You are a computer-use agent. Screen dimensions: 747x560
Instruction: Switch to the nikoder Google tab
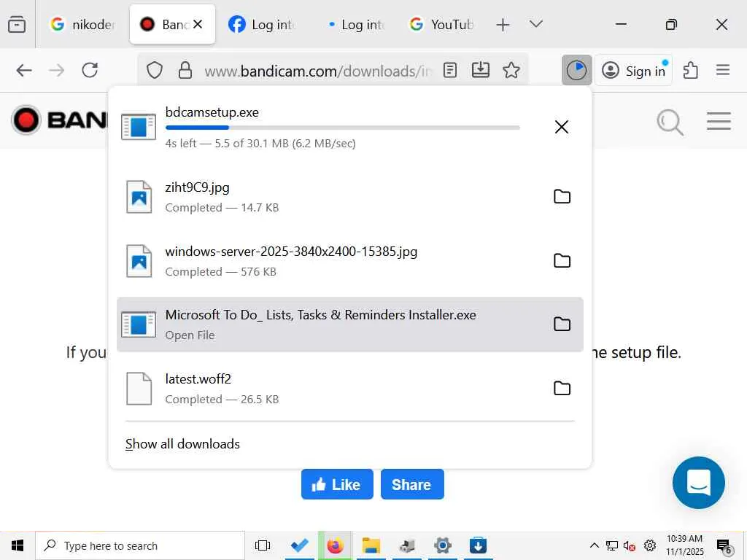click(x=83, y=24)
